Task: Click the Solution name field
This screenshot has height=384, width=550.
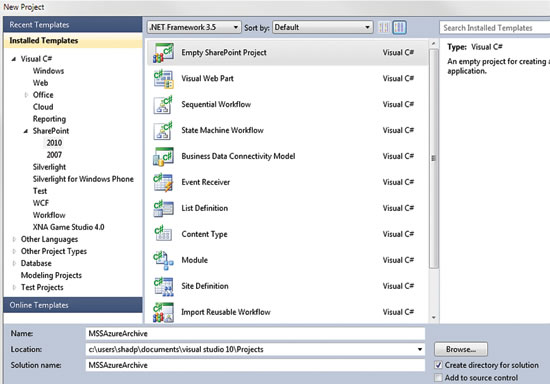Action: point(255,365)
